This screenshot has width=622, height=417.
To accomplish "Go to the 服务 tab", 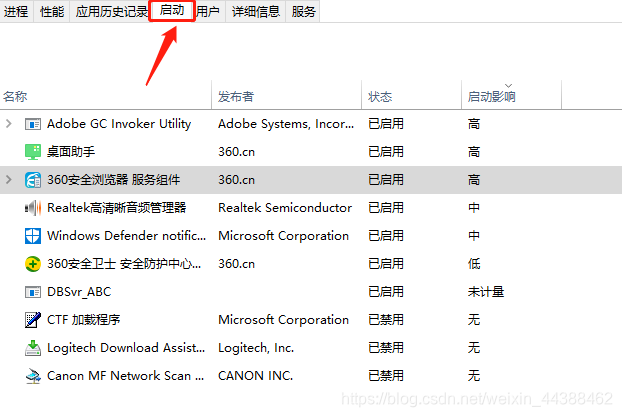I will point(303,12).
